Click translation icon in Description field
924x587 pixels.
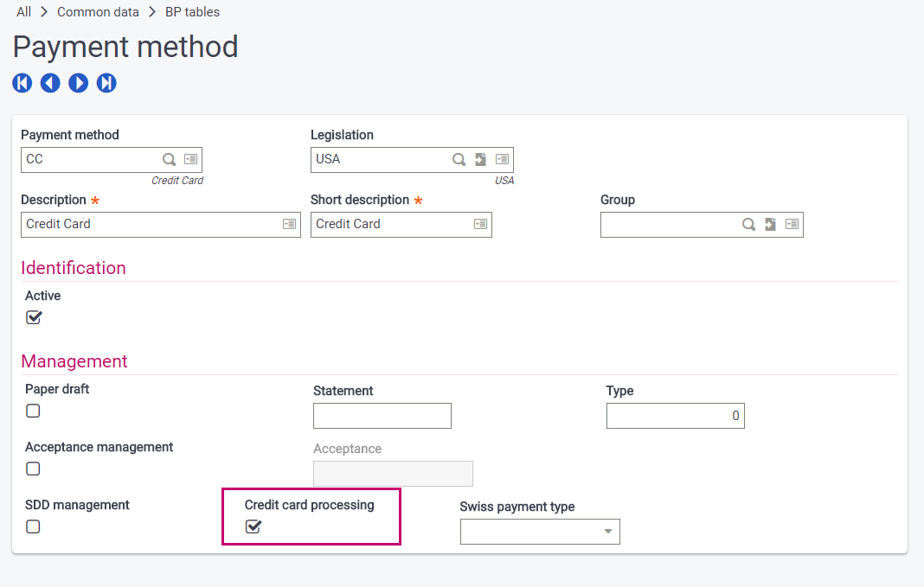289,225
